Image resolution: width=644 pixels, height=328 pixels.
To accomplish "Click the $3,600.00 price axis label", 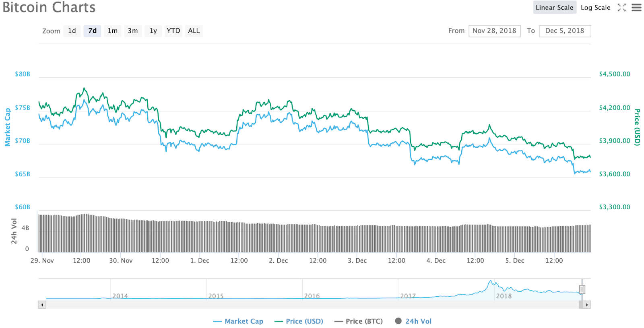I will point(615,174).
